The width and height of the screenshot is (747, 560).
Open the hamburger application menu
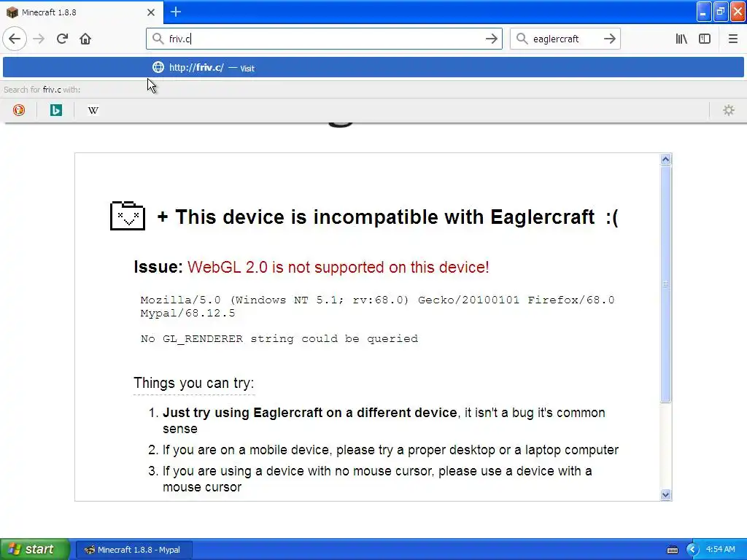pyautogui.click(x=732, y=39)
